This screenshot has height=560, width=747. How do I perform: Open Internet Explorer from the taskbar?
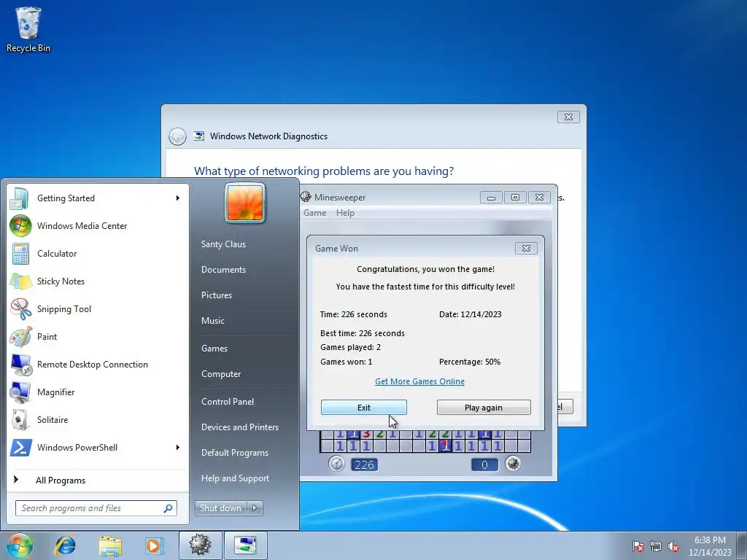65,545
